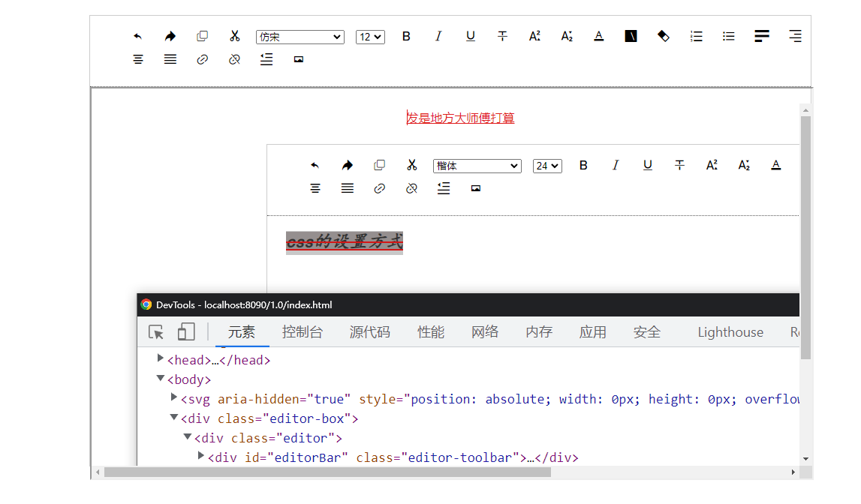Insert link in the inner toolbar
This screenshot has width=861, height=504.
point(379,188)
